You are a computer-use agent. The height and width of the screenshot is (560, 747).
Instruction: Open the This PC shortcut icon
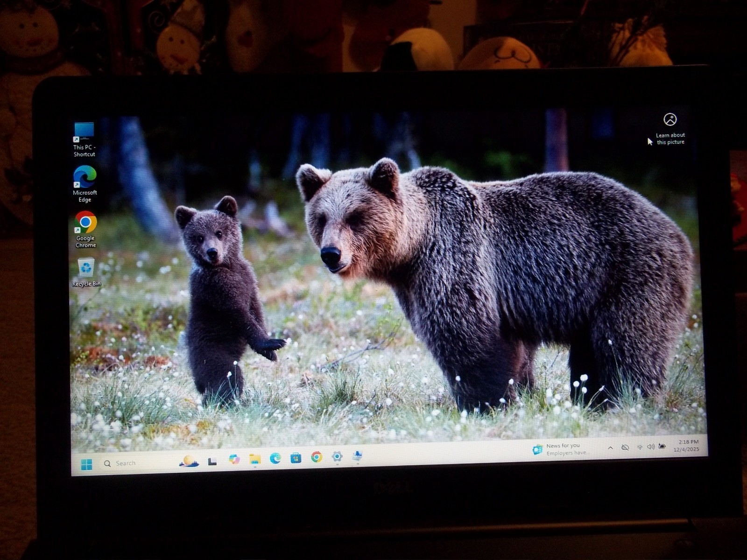[x=84, y=139]
